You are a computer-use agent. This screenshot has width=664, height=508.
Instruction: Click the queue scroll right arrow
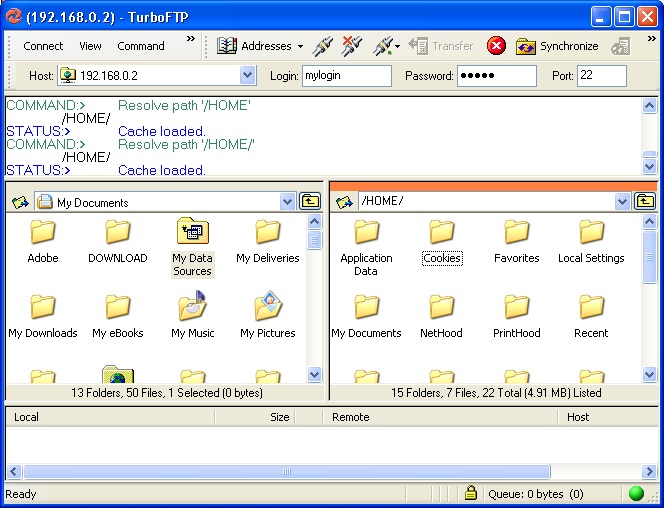pyautogui.click(x=649, y=471)
